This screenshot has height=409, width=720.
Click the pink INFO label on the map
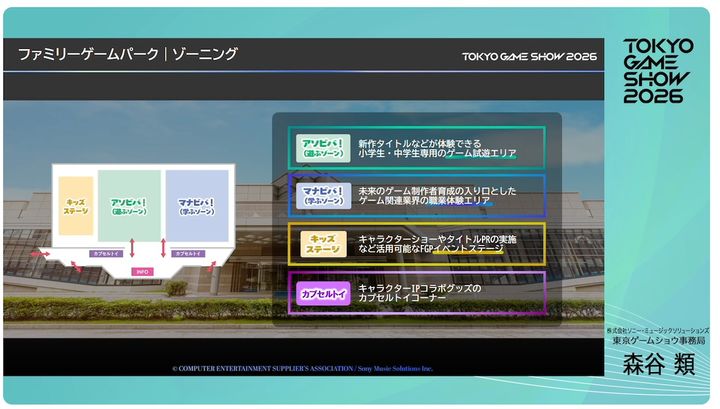(x=142, y=272)
